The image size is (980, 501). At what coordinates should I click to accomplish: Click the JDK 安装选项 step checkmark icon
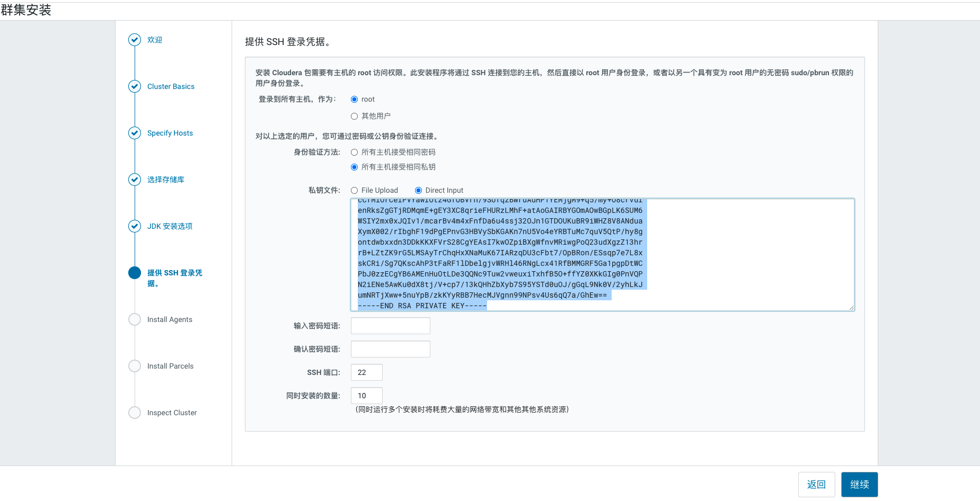(135, 226)
